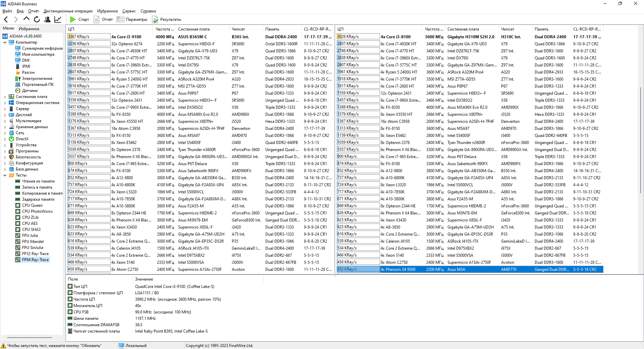Viewport: 644px width, 349px height.
Task: Select the FP64 Ray-Trace benchmark
Action: [x=32, y=260]
